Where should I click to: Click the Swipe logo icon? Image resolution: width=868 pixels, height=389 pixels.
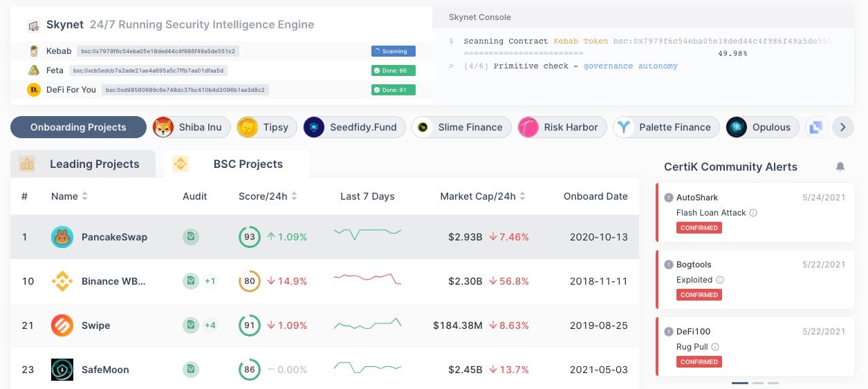pyautogui.click(x=62, y=325)
